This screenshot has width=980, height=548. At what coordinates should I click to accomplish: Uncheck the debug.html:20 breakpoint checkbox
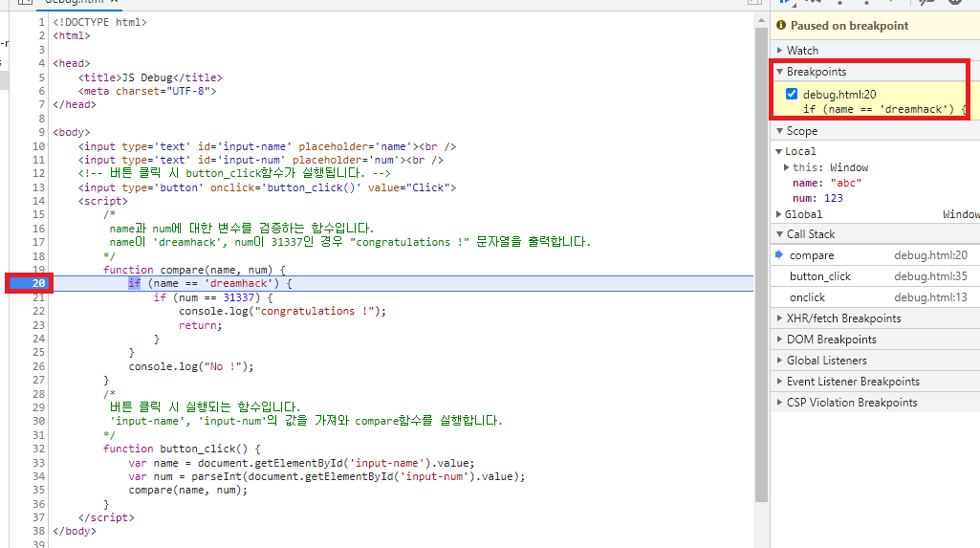click(792, 95)
